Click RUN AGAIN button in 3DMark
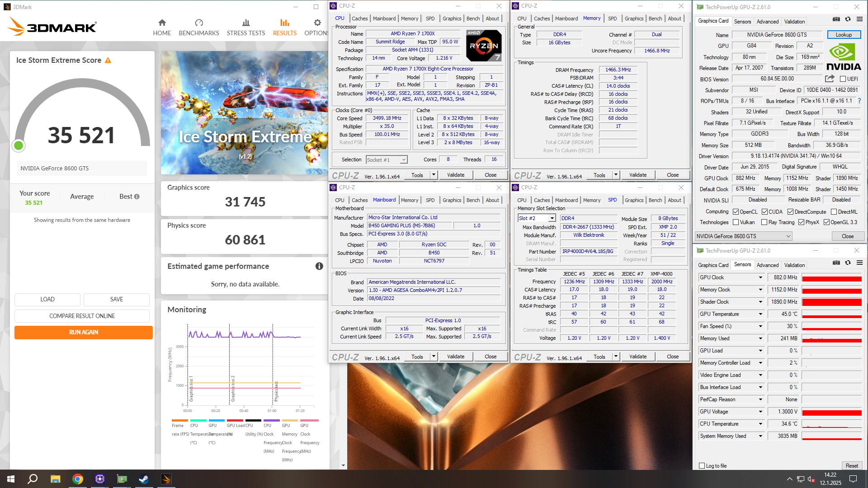The height and width of the screenshot is (488, 868). 84,332
